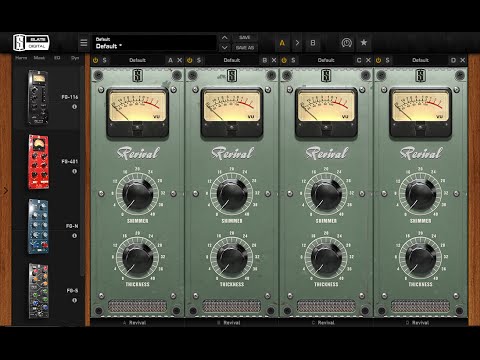Click the Slate logo atop slot A's Revival

pyautogui.click(x=138, y=75)
